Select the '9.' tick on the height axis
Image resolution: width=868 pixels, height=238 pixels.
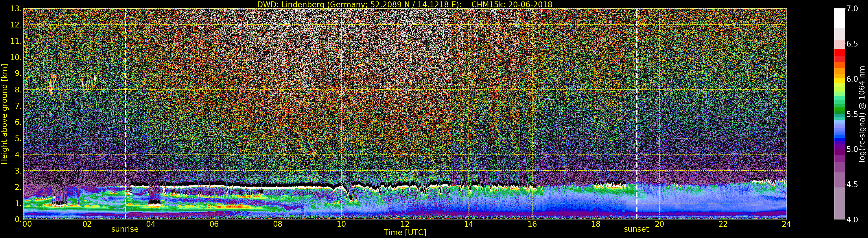[18, 73]
